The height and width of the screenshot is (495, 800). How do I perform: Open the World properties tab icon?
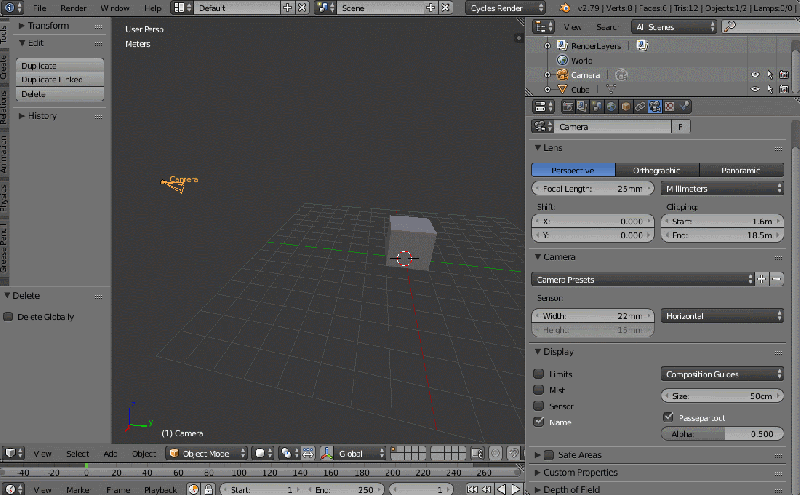611,107
